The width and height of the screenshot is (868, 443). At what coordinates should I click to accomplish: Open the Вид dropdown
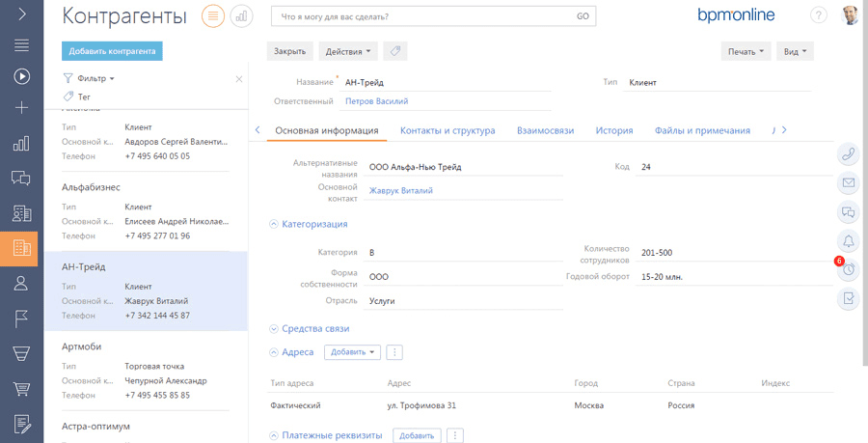(x=795, y=51)
